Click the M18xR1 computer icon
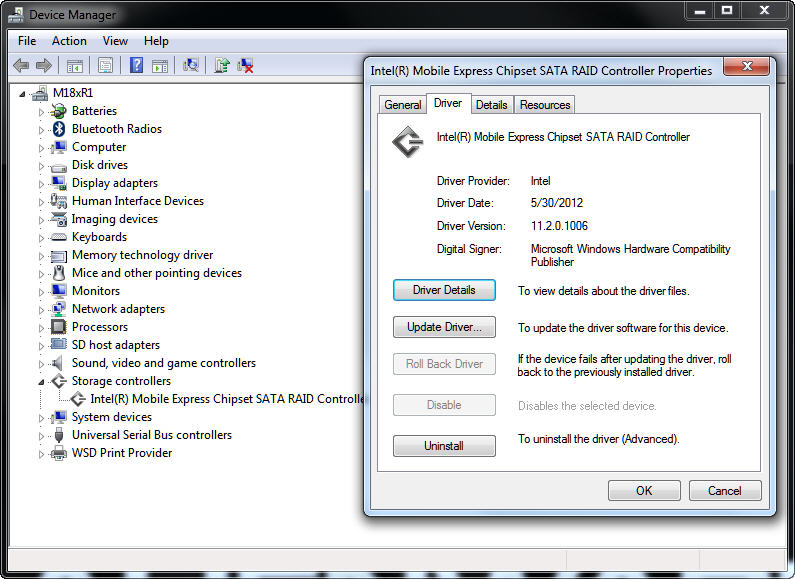Screen dimensions: 795x579 click(40, 93)
